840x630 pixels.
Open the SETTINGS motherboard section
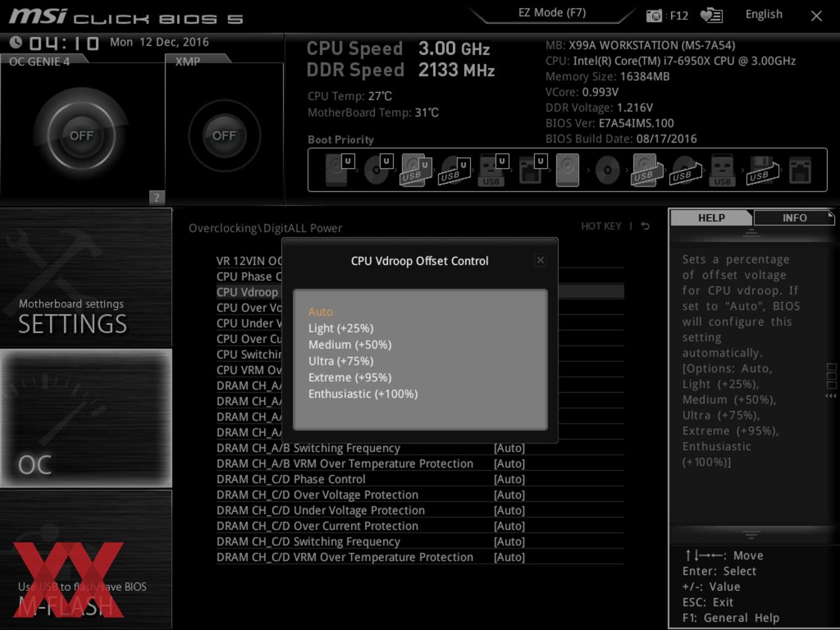click(x=86, y=278)
